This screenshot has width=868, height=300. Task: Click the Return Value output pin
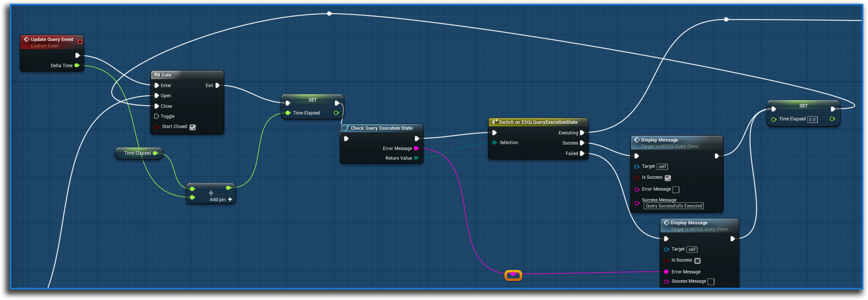click(x=416, y=158)
